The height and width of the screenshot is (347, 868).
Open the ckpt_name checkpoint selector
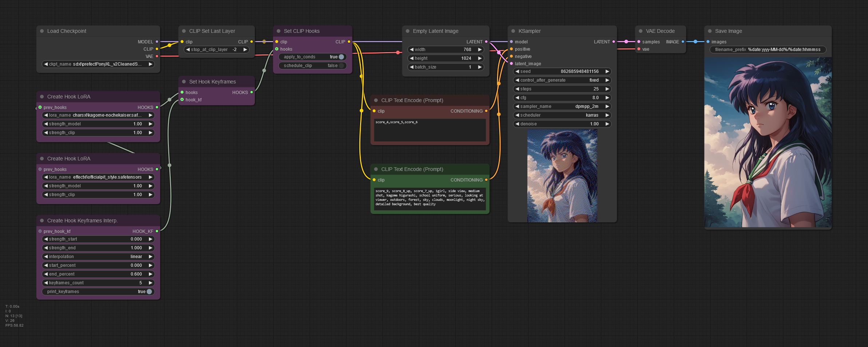coord(98,64)
